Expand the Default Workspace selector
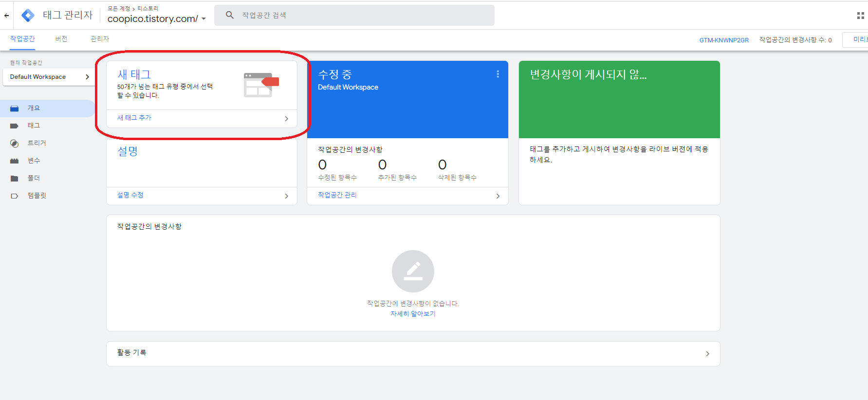The height and width of the screenshot is (400, 868). click(x=49, y=77)
